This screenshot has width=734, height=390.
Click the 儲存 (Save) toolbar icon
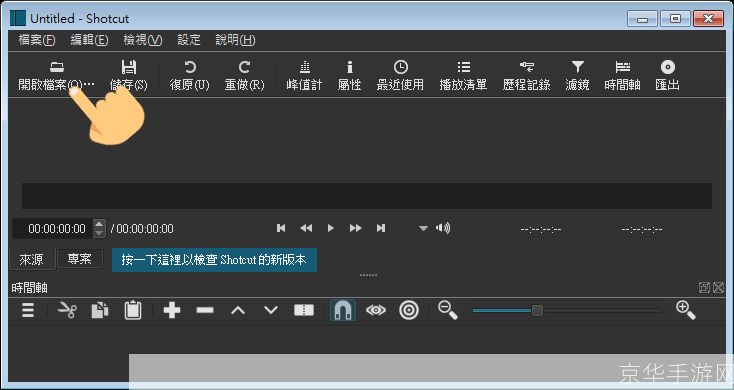pos(129,76)
